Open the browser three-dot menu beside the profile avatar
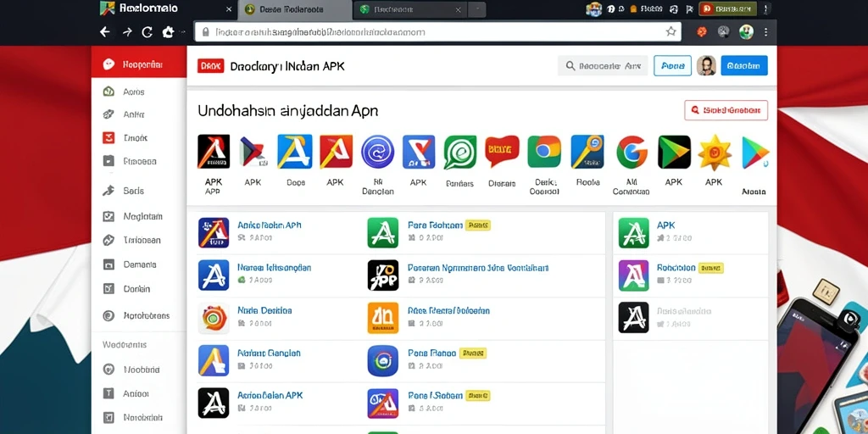Screen dimensions: 868x434 tap(765, 32)
